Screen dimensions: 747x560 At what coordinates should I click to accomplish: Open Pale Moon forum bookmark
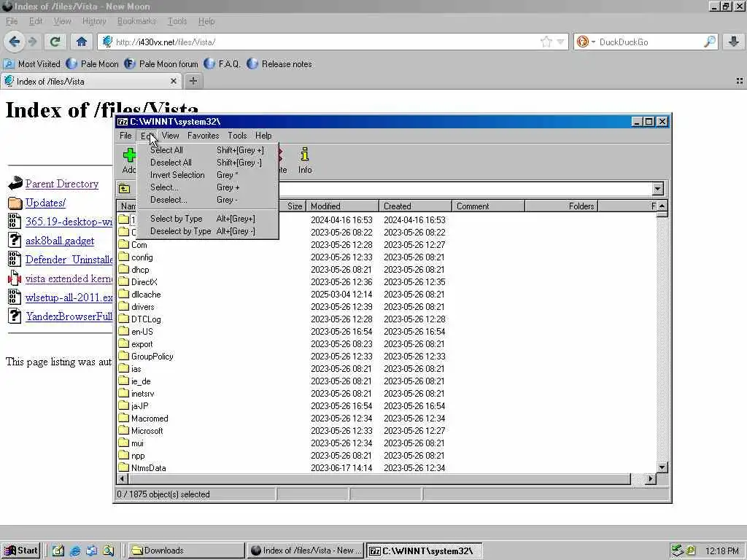161,64
